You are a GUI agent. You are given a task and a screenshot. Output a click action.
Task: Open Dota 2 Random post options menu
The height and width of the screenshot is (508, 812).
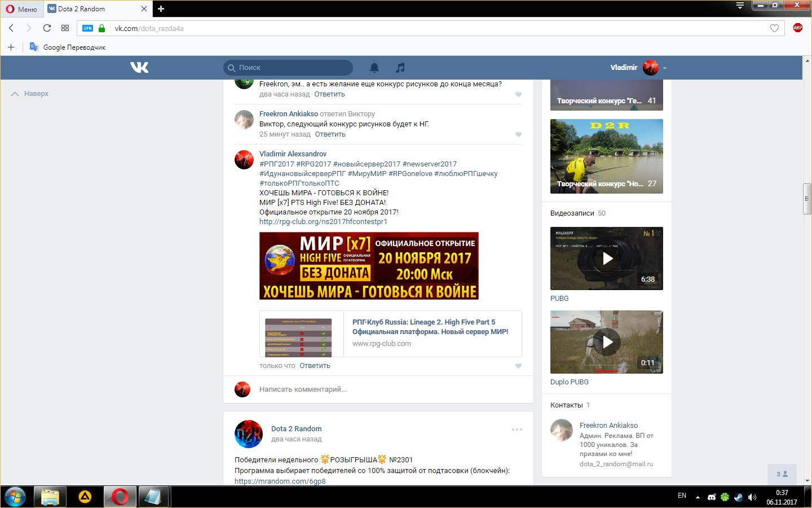(517, 430)
